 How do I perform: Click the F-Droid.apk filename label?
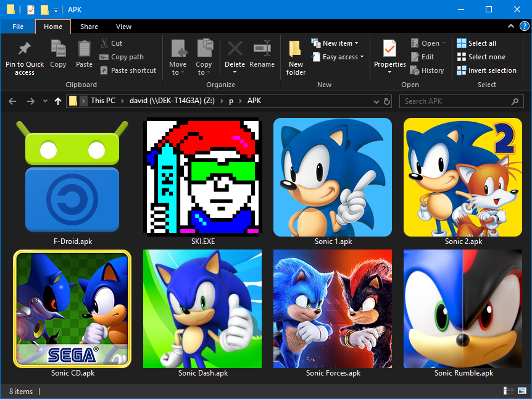click(x=73, y=241)
